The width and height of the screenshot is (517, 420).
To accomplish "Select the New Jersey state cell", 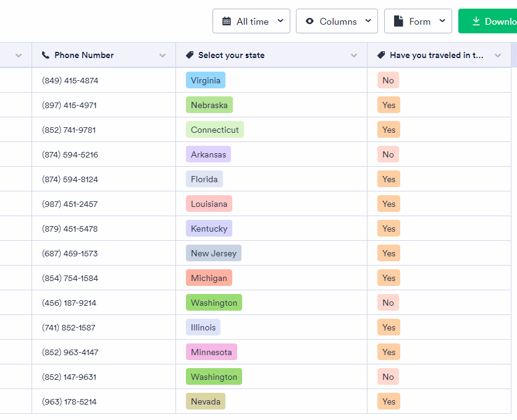I will [213, 253].
